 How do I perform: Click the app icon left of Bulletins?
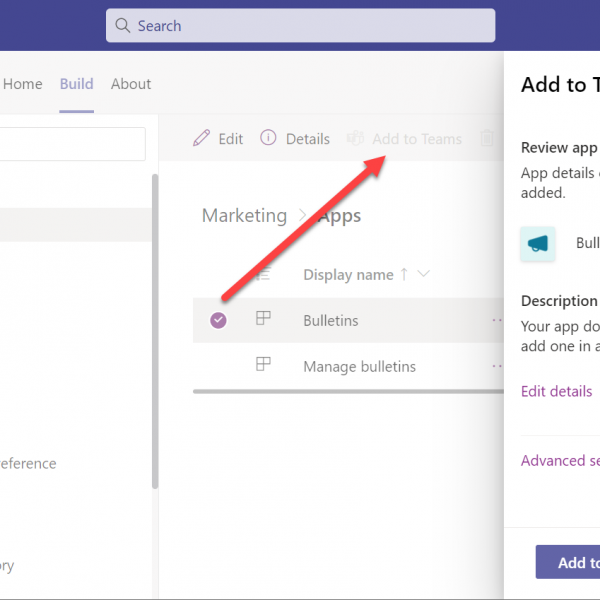click(264, 319)
